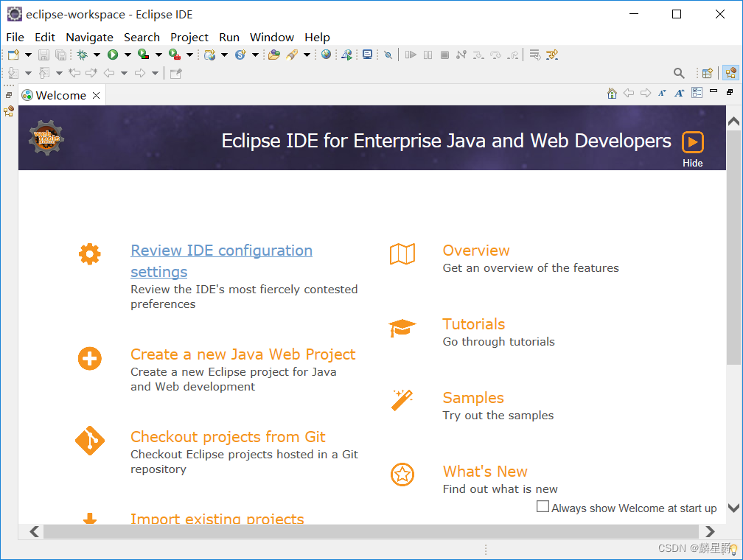Click the debug Terminate stop icon

click(444, 55)
